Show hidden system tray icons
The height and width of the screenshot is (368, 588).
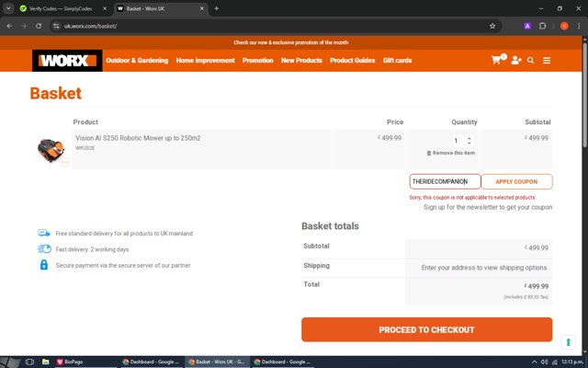[x=534, y=362]
